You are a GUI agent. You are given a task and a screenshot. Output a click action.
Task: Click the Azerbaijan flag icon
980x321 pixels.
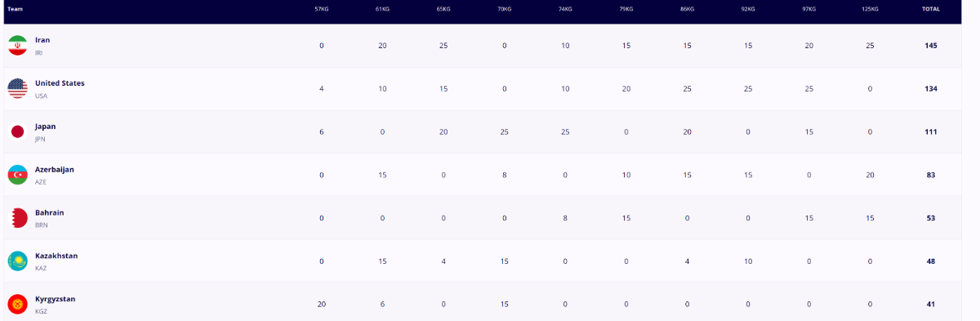coord(18,175)
